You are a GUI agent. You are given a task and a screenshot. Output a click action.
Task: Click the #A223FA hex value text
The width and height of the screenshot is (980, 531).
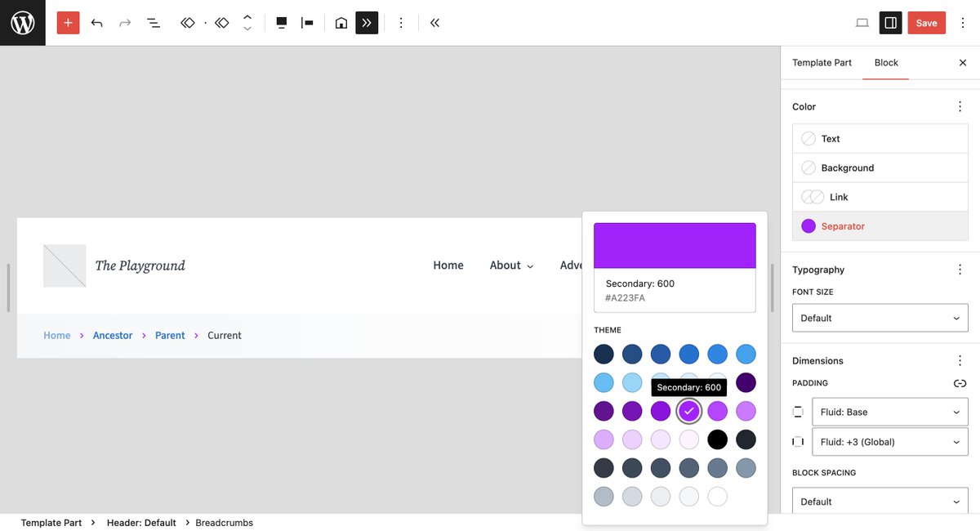coord(626,298)
